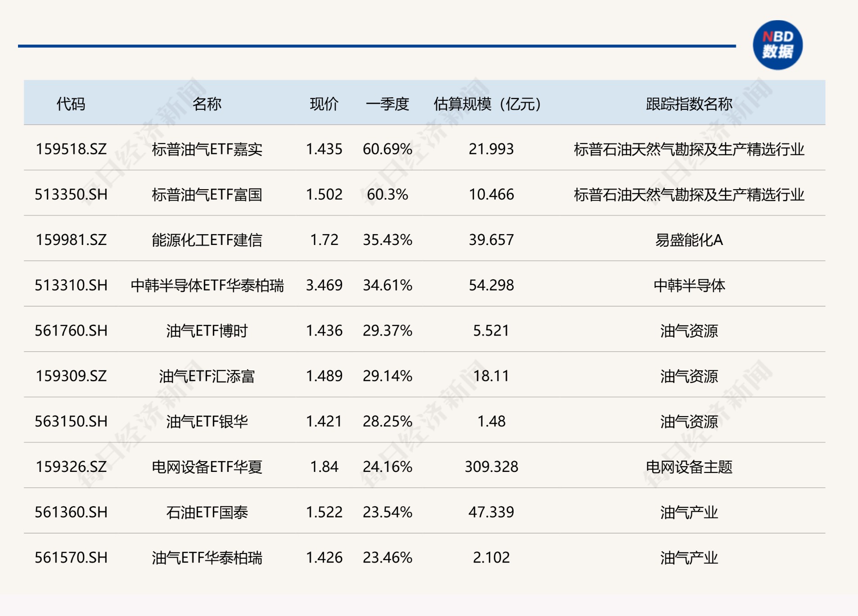Select the 油气ETF汇添富 name cell
Image resolution: width=858 pixels, height=616 pixels.
[207, 376]
